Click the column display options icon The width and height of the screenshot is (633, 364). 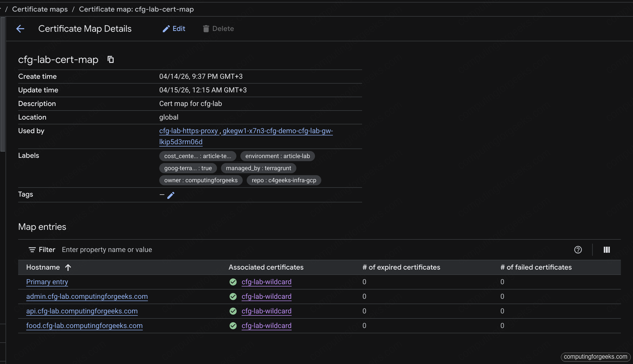click(x=607, y=249)
